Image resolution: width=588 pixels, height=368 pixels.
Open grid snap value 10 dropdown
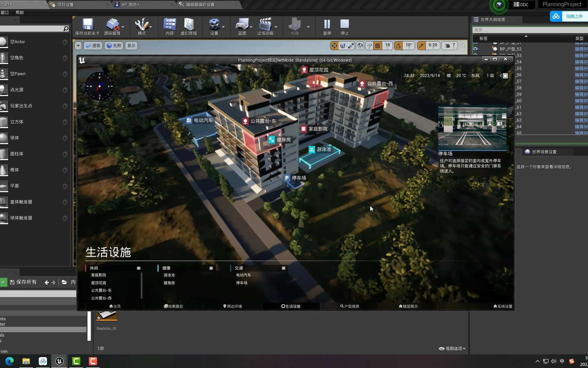(388, 46)
